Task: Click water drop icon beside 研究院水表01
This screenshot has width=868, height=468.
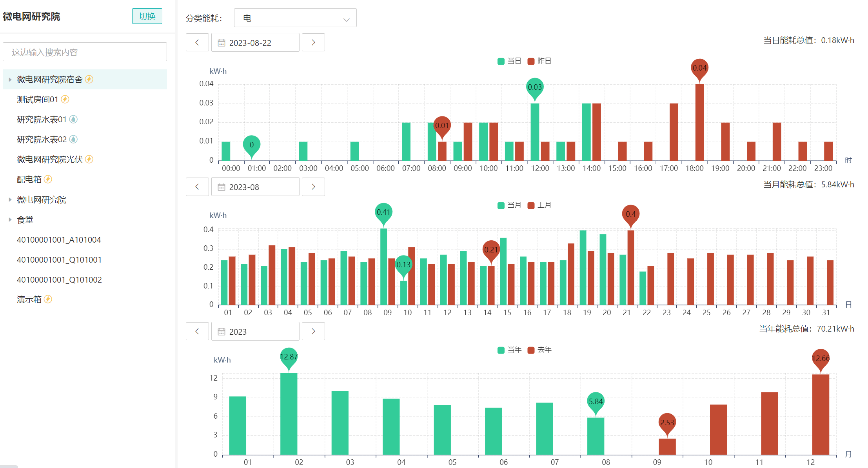Action: tap(73, 119)
